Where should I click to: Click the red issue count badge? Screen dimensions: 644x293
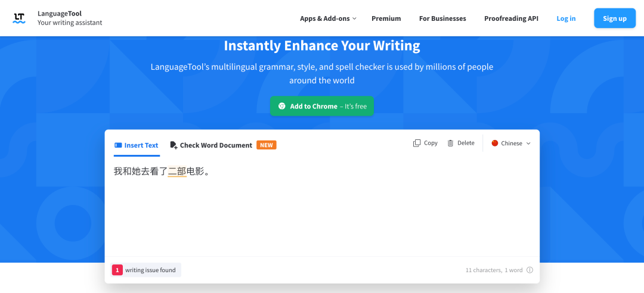point(117,270)
